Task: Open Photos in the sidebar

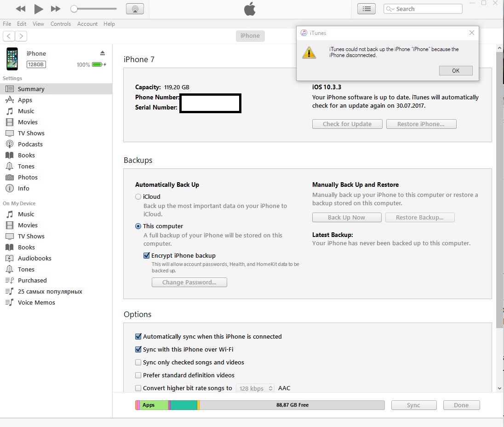Action: (x=56, y=177)
